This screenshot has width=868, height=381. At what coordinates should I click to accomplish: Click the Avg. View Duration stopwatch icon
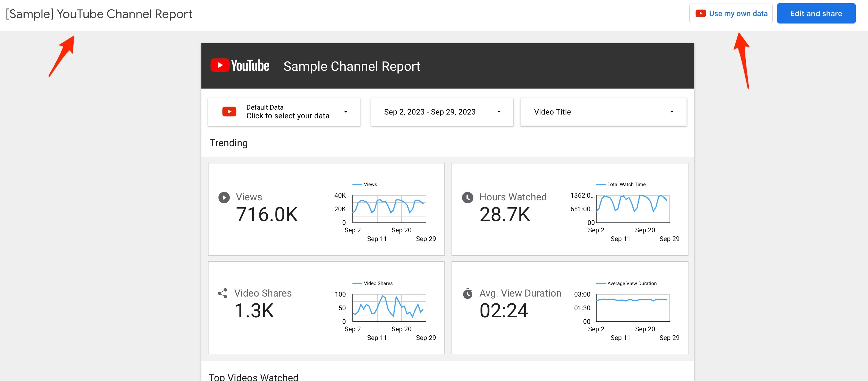[467, 293]
